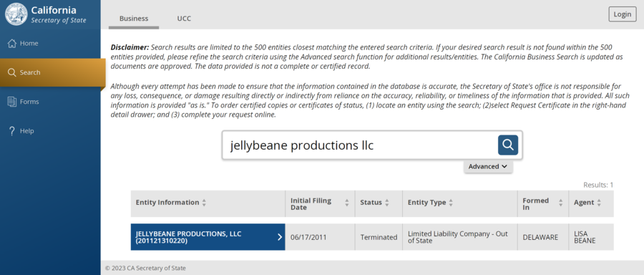Image resolution: width=644 pixels, height=275 pixels.
Task: Open JELLYBEANE PRODUCTIONS row chevron
Action: 280,237
